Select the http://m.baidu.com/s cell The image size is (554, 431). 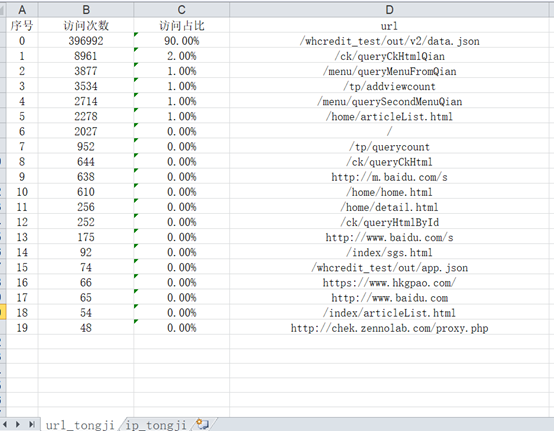(389, 177)
